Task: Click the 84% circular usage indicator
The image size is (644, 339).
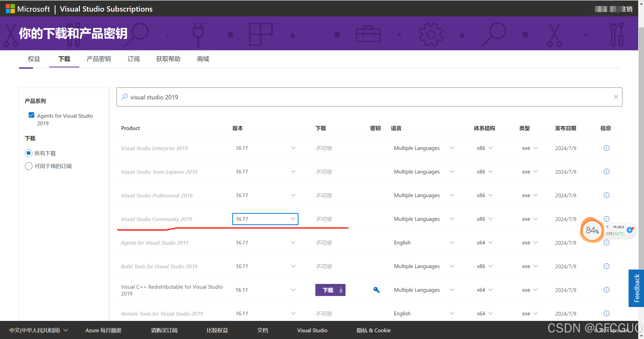Action: pyautogui.click(x=592, y=230)
